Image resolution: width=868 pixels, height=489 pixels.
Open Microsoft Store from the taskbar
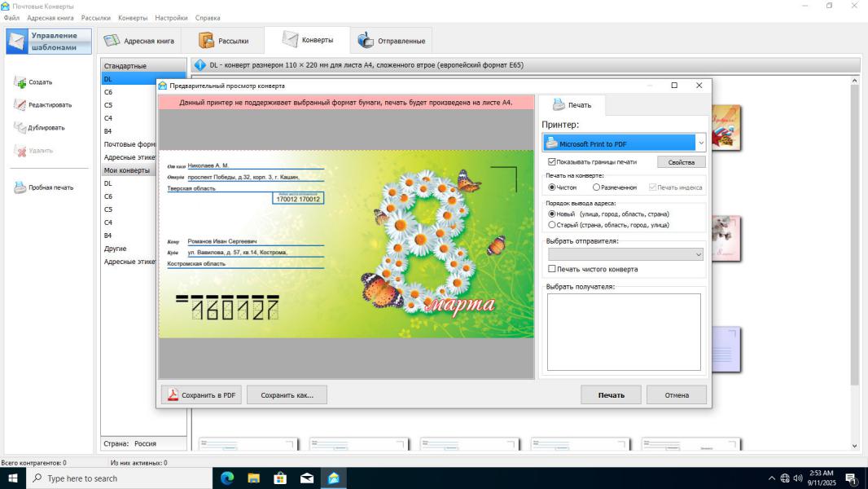(280, 478)
